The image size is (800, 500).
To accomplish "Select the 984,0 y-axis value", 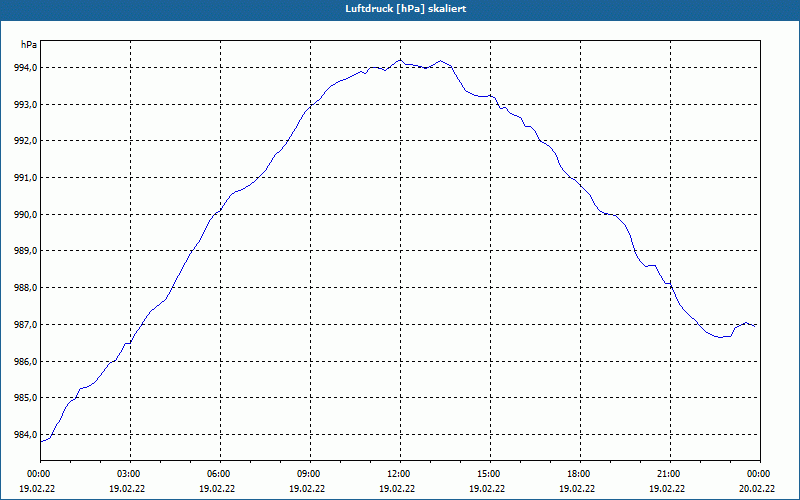I will click(x=27, y=435).
